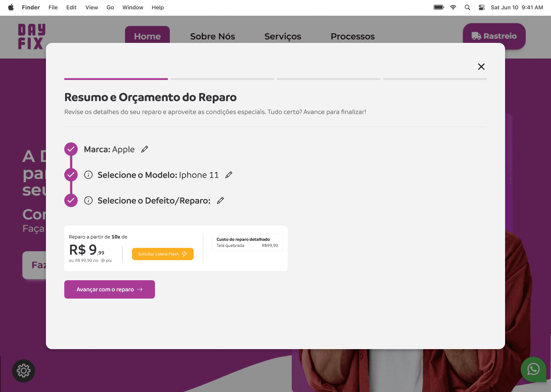
Task: Open the View menu
Action: point(92,7)
